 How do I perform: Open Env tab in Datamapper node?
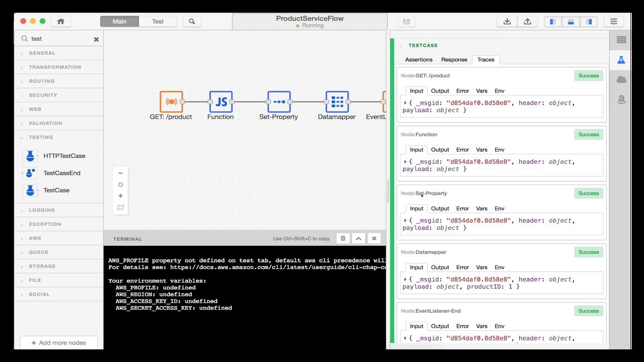499,267
